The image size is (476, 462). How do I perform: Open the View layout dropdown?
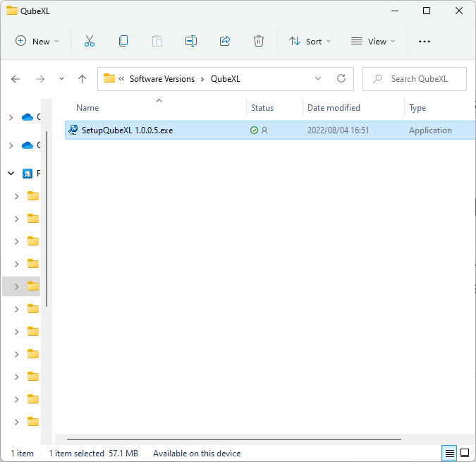tap(373, 42)
